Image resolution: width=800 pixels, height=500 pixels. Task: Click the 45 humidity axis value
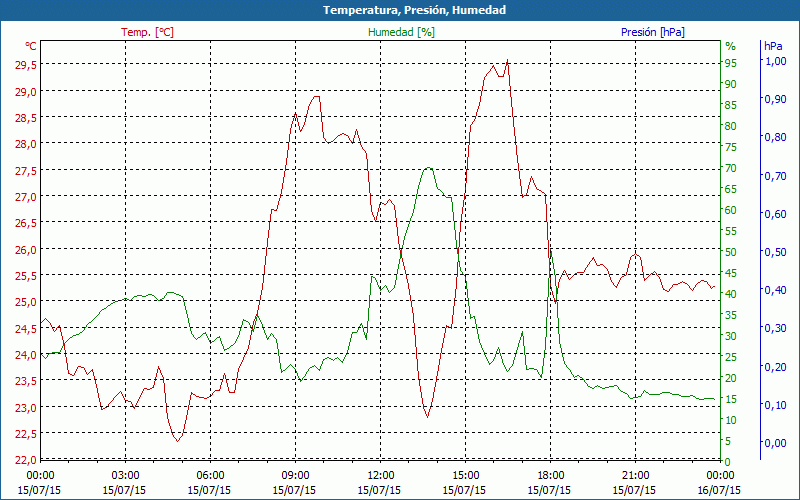[x=731, y=273]
